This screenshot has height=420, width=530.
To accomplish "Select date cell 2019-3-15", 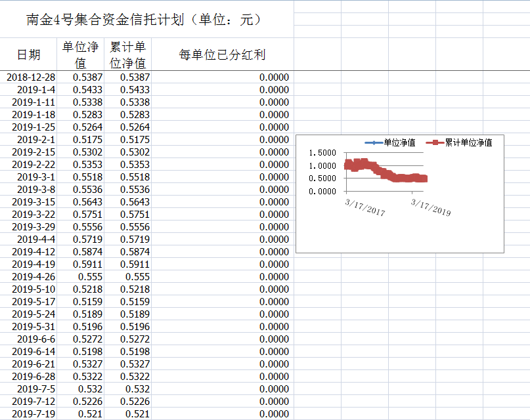I will tap(28, 202).
